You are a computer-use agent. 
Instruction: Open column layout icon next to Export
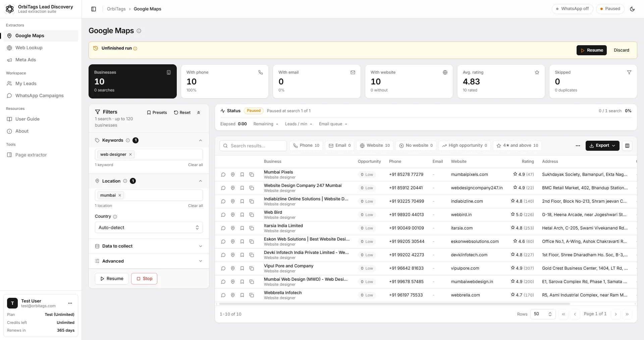point(627,146)
